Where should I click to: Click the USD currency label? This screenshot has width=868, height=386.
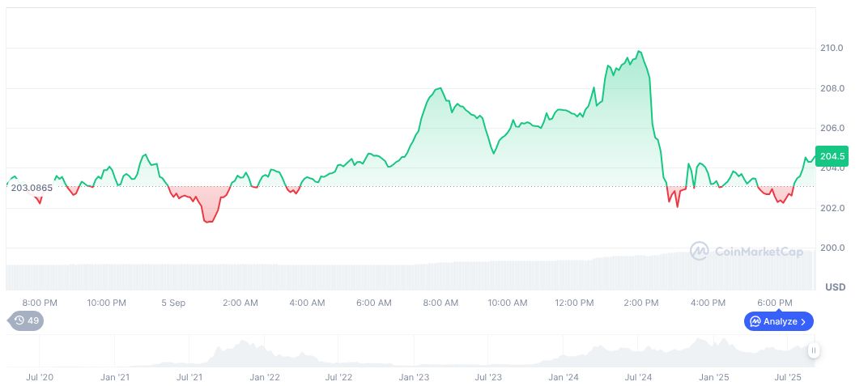tap(835, 287)
